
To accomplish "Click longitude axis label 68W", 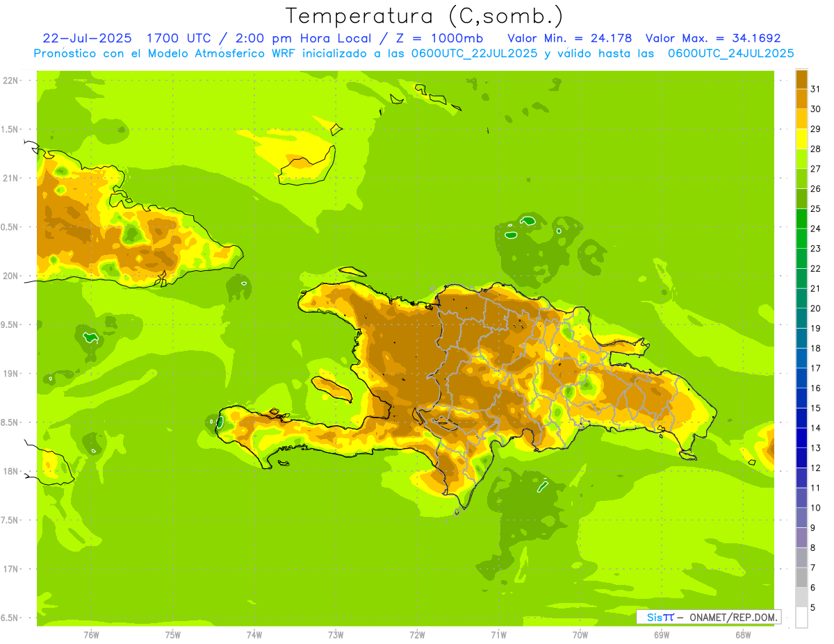I will [743, 635].
